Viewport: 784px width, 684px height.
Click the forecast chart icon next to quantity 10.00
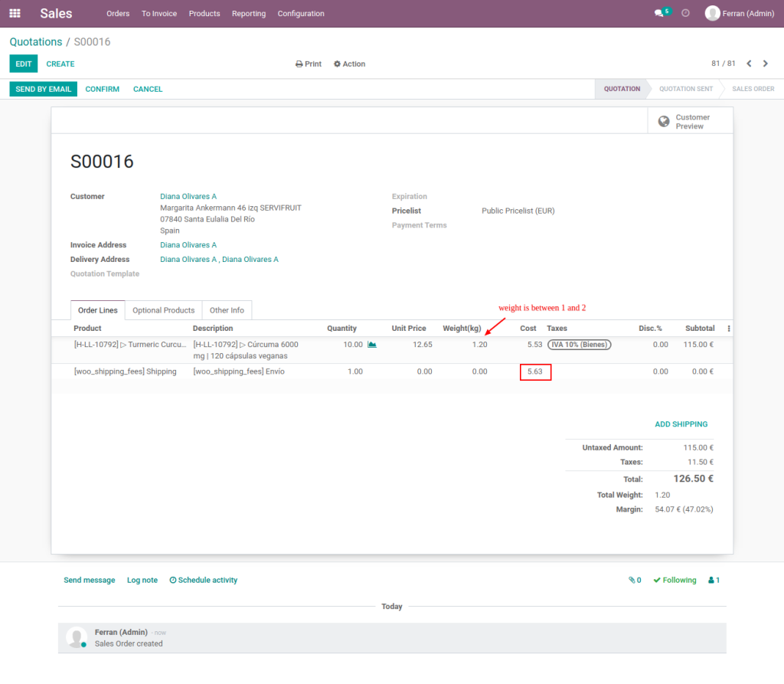371,345
